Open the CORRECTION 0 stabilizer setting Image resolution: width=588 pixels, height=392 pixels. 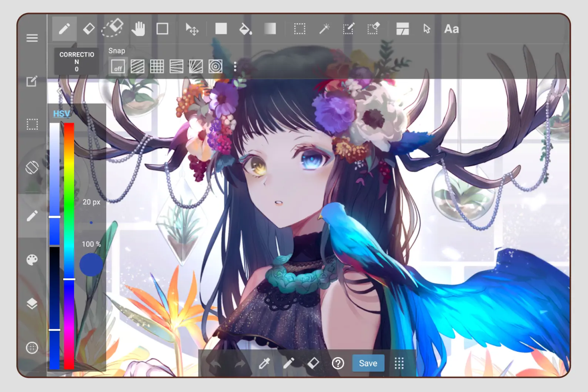[x=77, y=61]
